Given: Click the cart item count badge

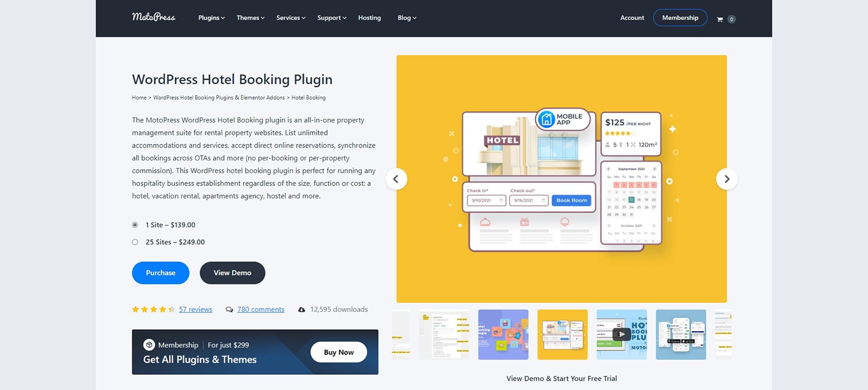Looking at the screenshot, I should [731, 19].
